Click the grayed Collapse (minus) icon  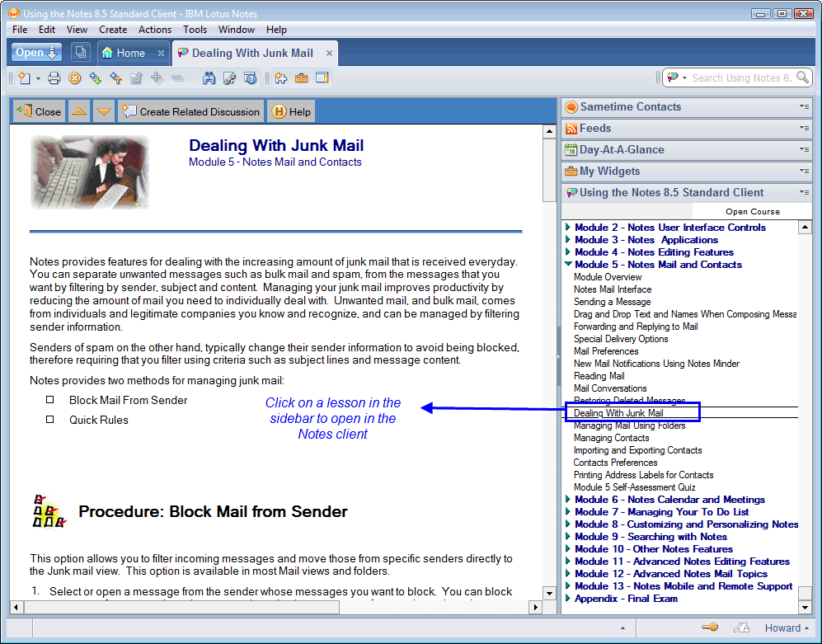pyautogui.click(x=178, y=78)
